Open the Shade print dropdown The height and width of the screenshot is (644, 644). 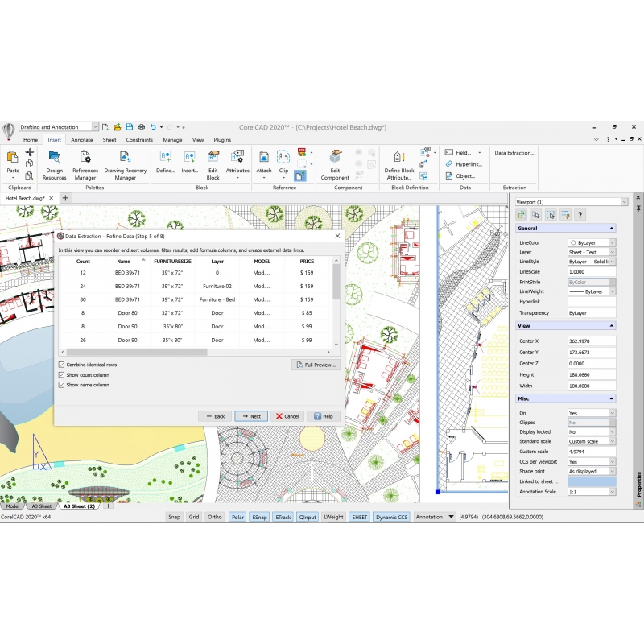(x=612, y=472)
